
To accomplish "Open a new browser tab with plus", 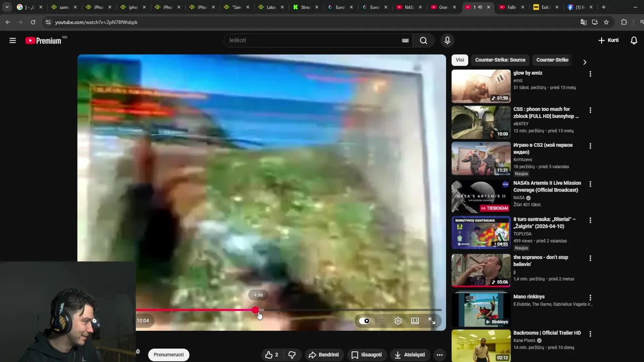I will tap(604, 7).
